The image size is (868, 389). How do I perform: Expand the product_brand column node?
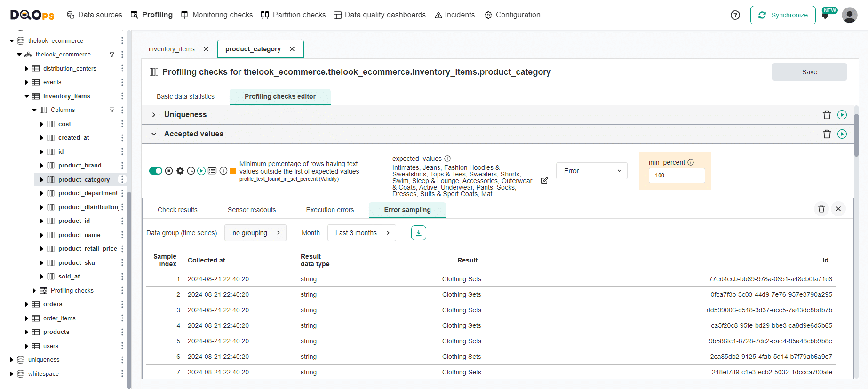pos(42,166)
